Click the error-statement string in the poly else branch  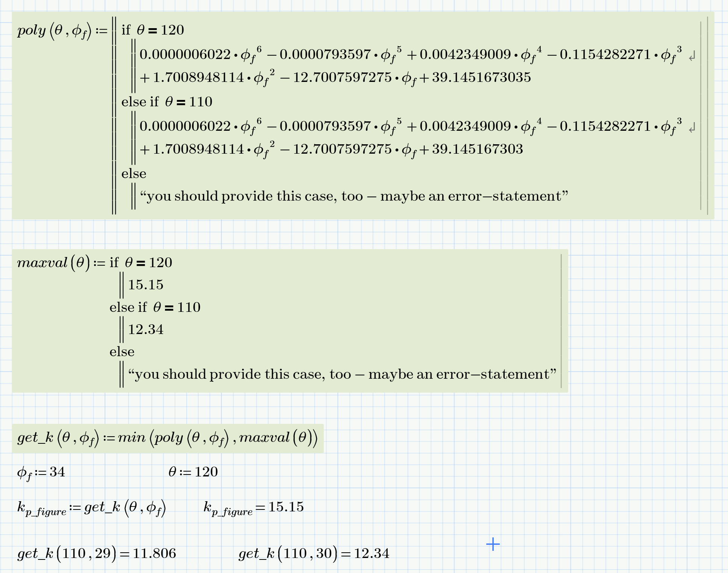click(353, 196)
